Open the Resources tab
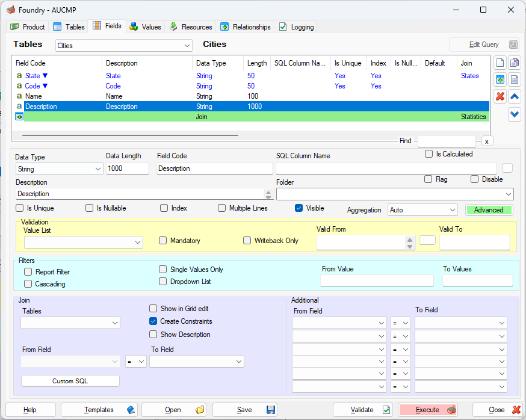The height and width of the screenshot is (420, 526). tap(191, 27)
